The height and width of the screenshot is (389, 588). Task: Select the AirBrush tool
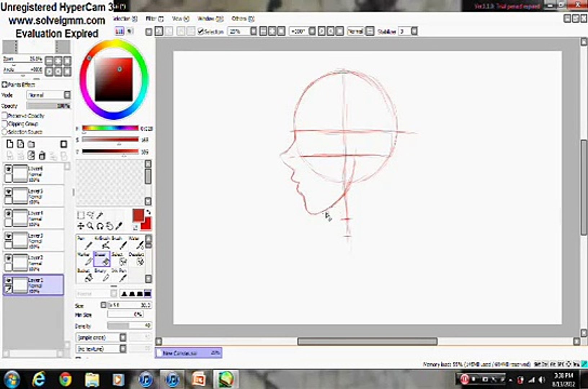pyautogui.click(x=102, y=243)
